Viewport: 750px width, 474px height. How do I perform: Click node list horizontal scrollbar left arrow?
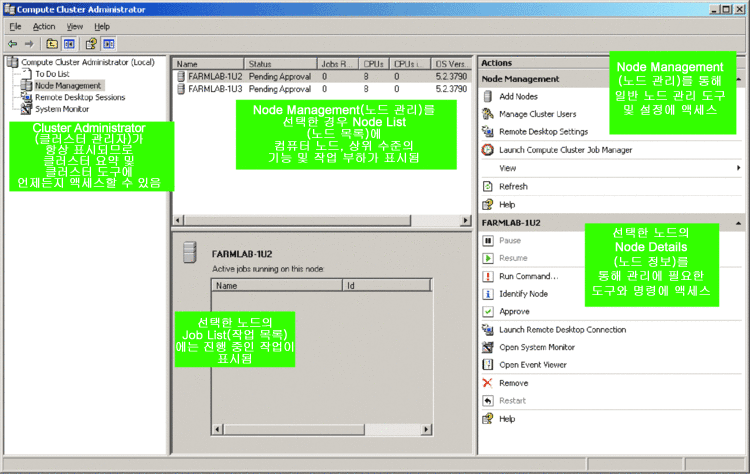click(178, 220)
